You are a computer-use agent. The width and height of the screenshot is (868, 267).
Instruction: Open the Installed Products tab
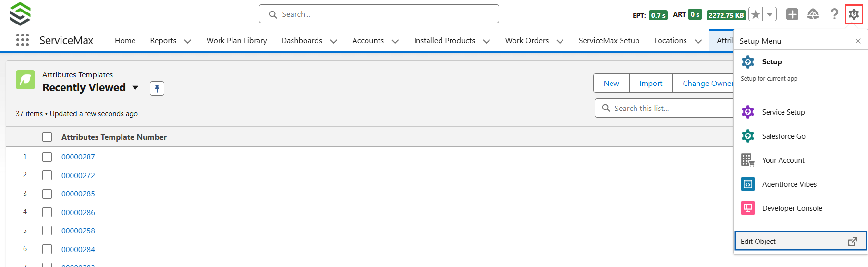(444, 41)
